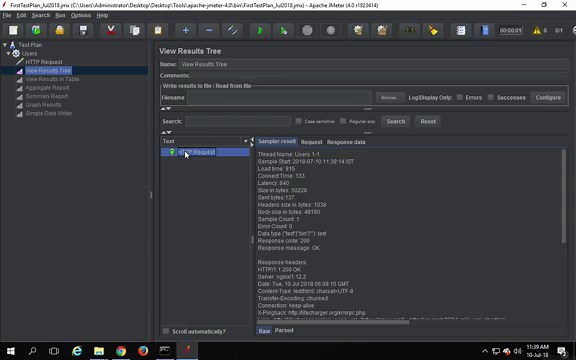
Task: Open the Search menu
Action: pos(41,15)
